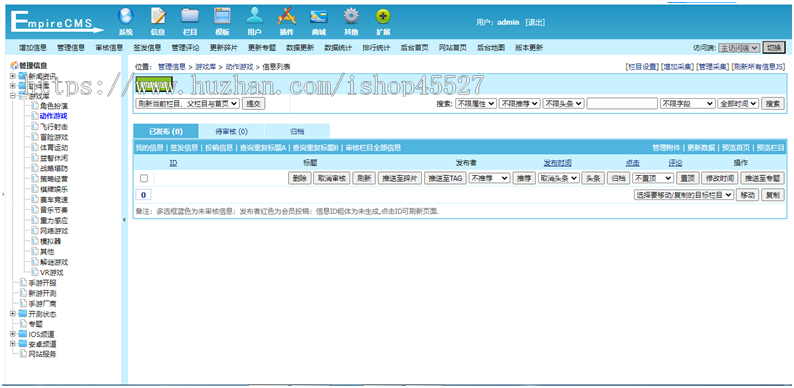Click the page icon beside 手游开服
This screenshot has height=388, width=794.
coord(23,283)
